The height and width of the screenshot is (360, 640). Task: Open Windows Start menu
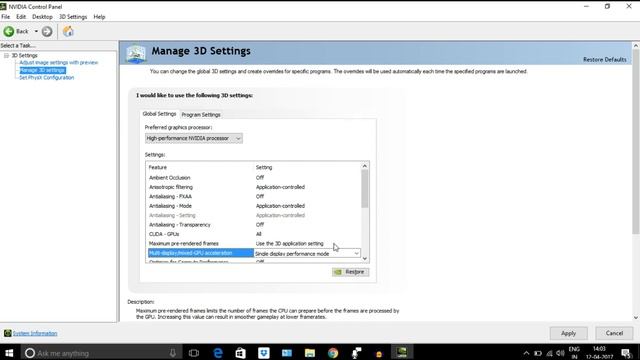[9, 353]
